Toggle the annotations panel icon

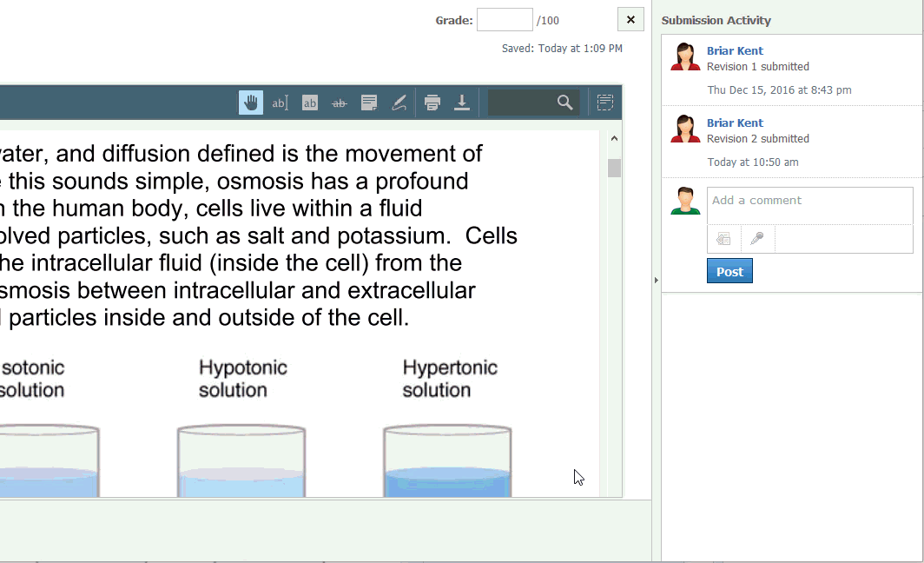605,103
